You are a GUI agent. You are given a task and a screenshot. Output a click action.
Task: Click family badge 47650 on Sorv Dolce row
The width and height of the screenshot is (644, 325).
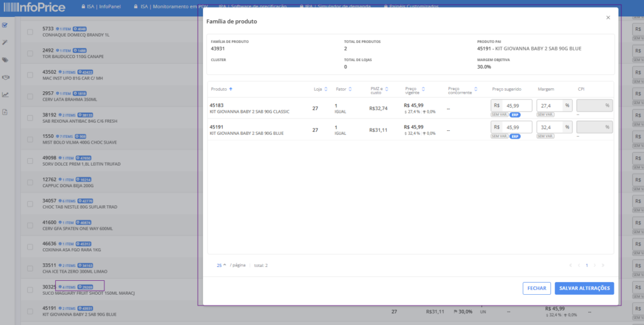tap(84, 158)
